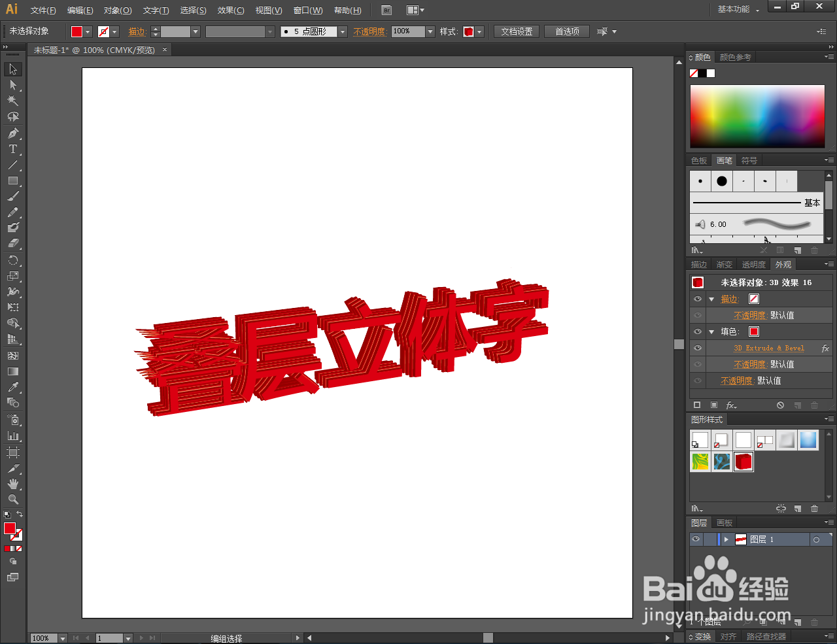Choose the Magic Wand tool
The width and height of the screenshot is (837, 644).
[x=12, y=100]
